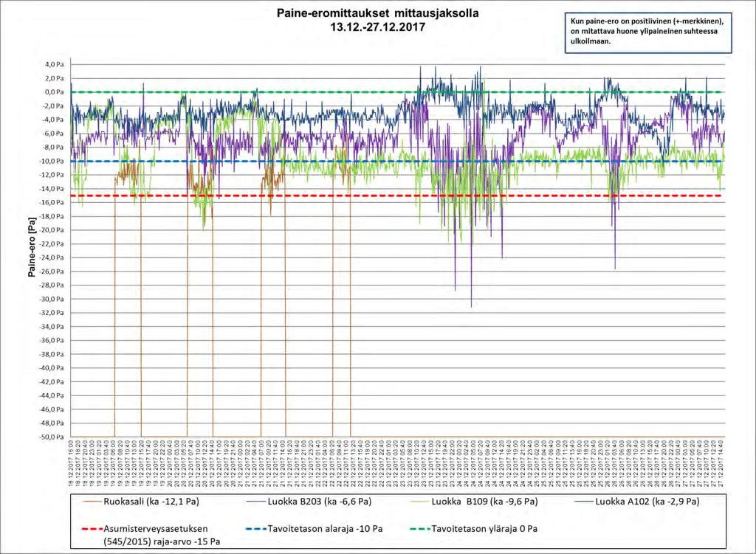Viewport: 756px width, 554px height.
Task: Click the '-34,0 Pa' axis value
Action: tap(51, 327)
